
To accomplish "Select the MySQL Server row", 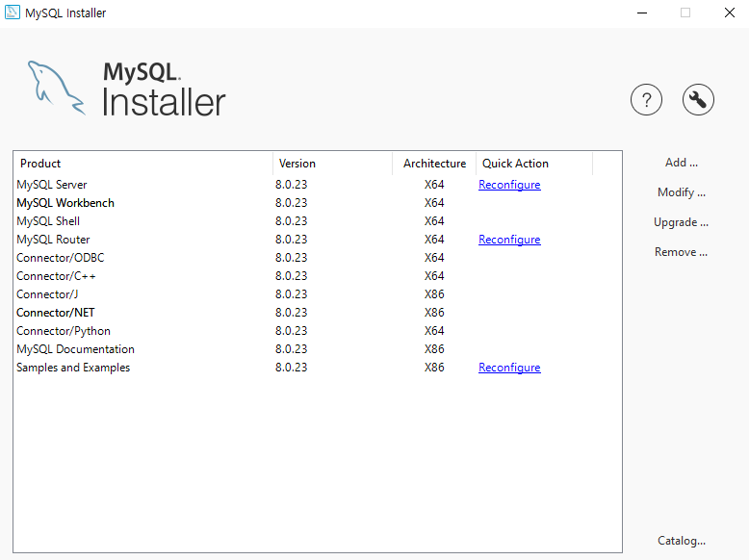I will 318,185.
